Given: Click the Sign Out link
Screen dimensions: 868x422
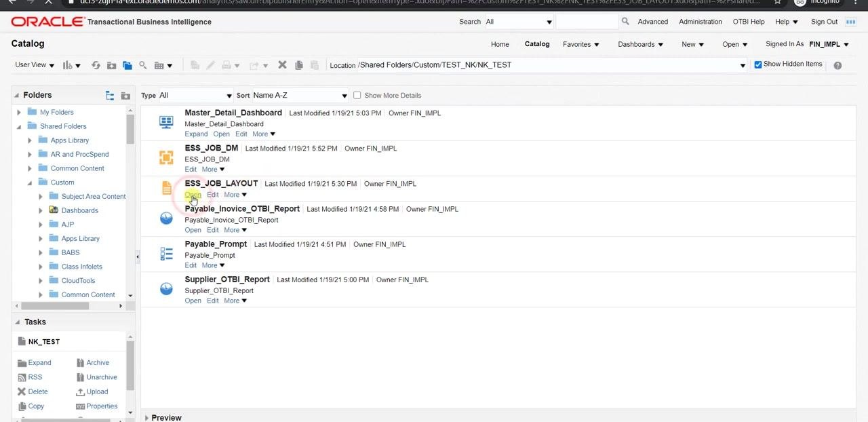Looking at the screenshot, I should pos(824,22).
